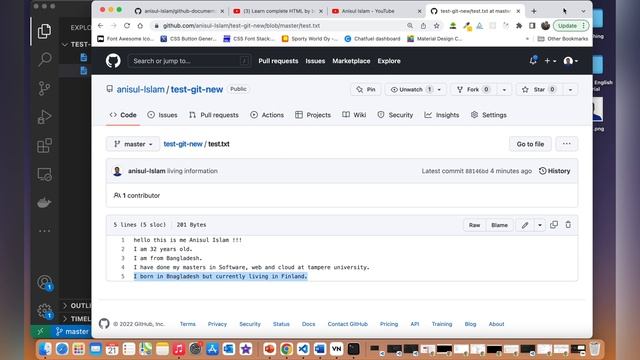The height and width of the screenshot is (360, 640).
Task: Reload the page in browser
Action: tap(127, 25)
